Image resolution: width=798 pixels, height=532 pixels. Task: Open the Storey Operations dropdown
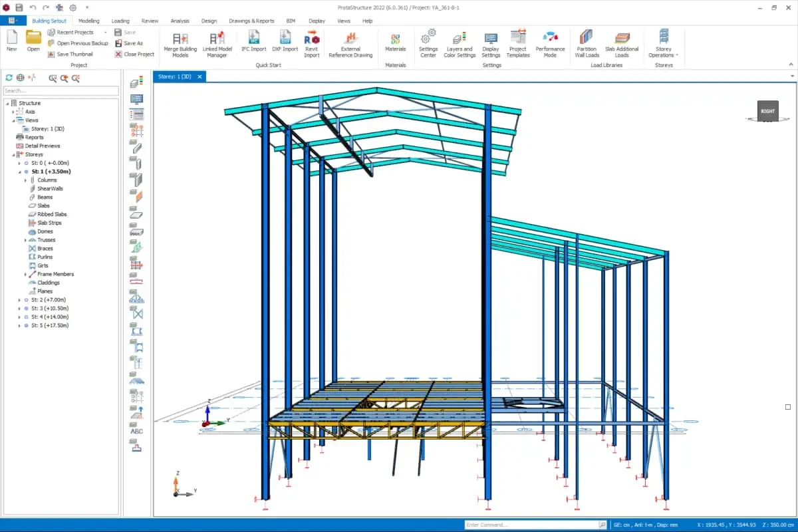click(x=664, y=45)
